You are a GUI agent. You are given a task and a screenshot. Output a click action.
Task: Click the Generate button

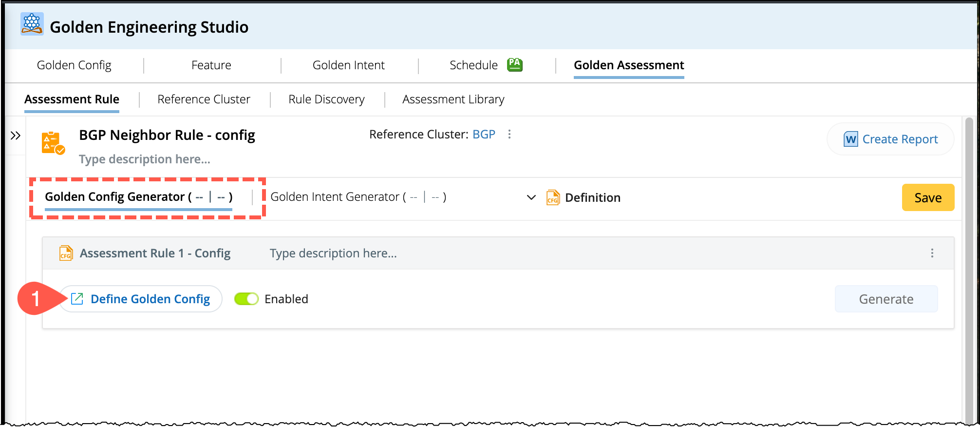pyautogui.click(x=886, y=299)
